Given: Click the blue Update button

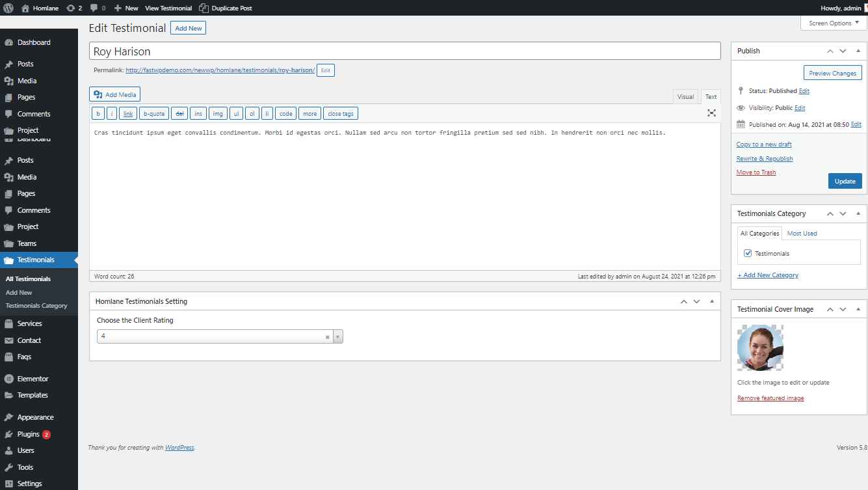Looking at the screenshot, I should pyautogui.click(x=845, y=181).
